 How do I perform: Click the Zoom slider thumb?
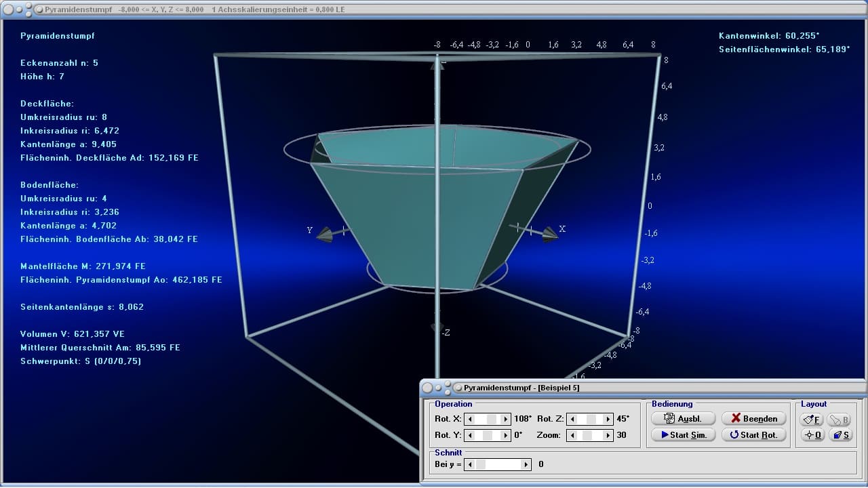pyautogui.click(x=587, y=435)
